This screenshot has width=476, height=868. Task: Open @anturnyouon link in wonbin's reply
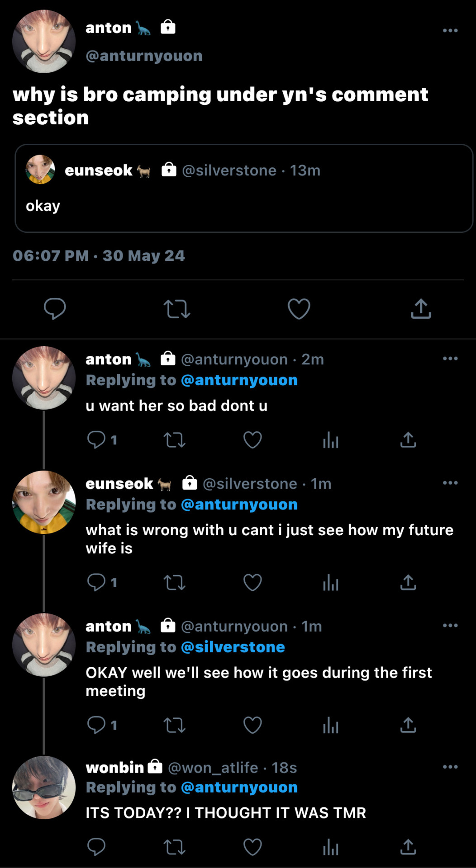point(239,787)
